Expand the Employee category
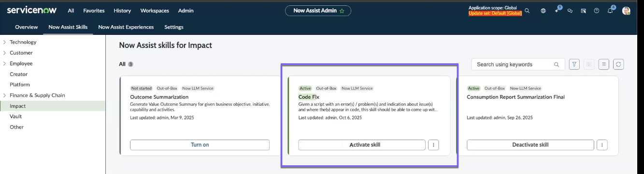The height and width of the screenshot is (174, 644). 5,63
